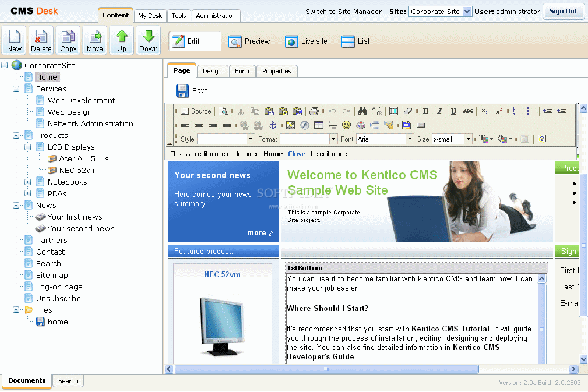Toggle italic formatting
The width and height of the screenshot is (588, 392).
click(x=439, y=111)
